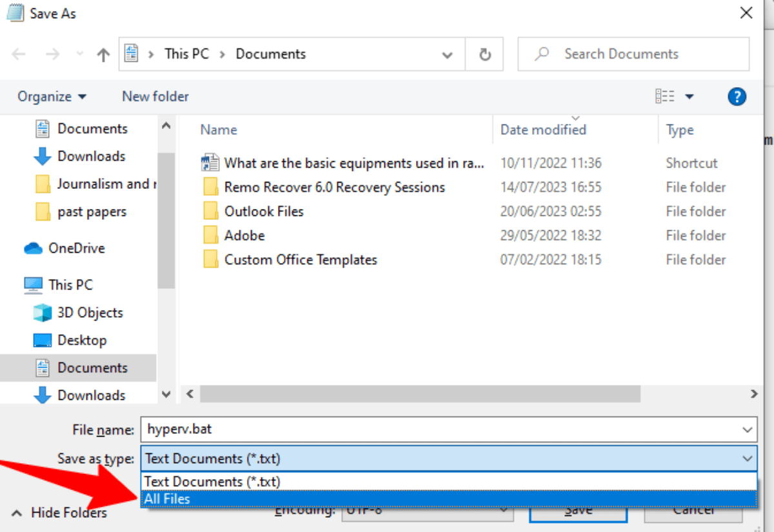Viewport: 774px width, 532px height.
Task: Open view options dropdown arrow
Action: click(689, 97)
